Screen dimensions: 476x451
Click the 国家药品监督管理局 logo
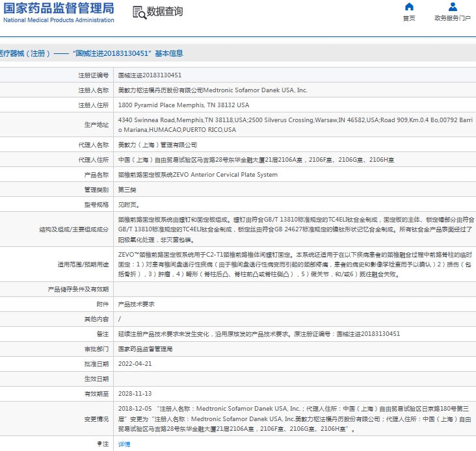pyautogui.click(x=59, y=8)
